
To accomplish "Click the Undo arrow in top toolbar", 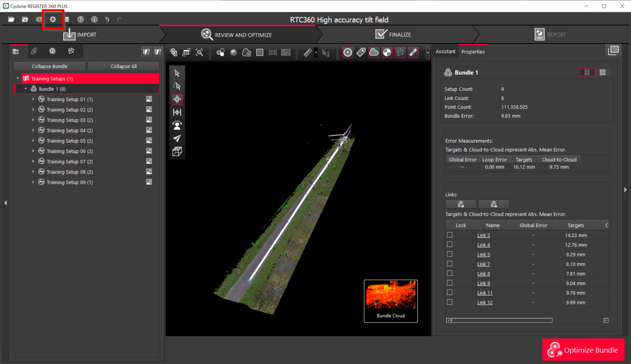I will tap(107, 19).
